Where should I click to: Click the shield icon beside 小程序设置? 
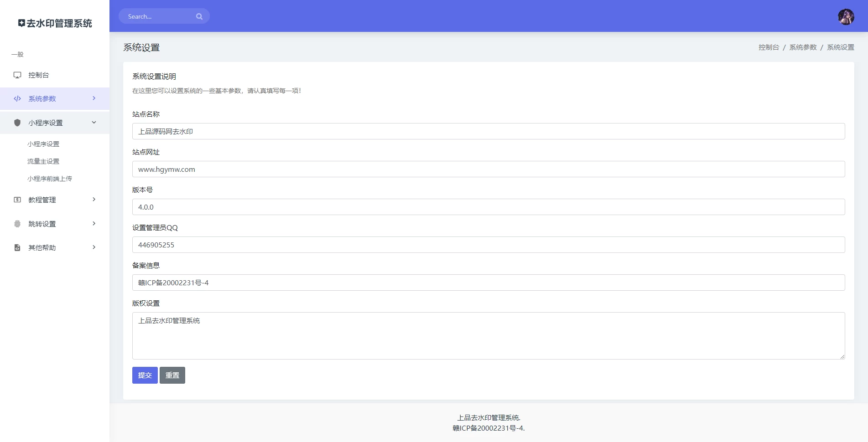click(17, 123)
